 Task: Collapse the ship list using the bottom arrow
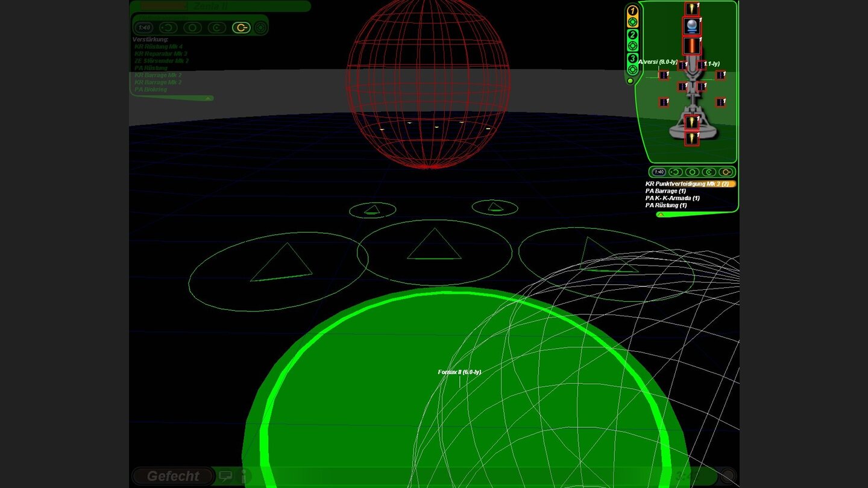(661, 214)
